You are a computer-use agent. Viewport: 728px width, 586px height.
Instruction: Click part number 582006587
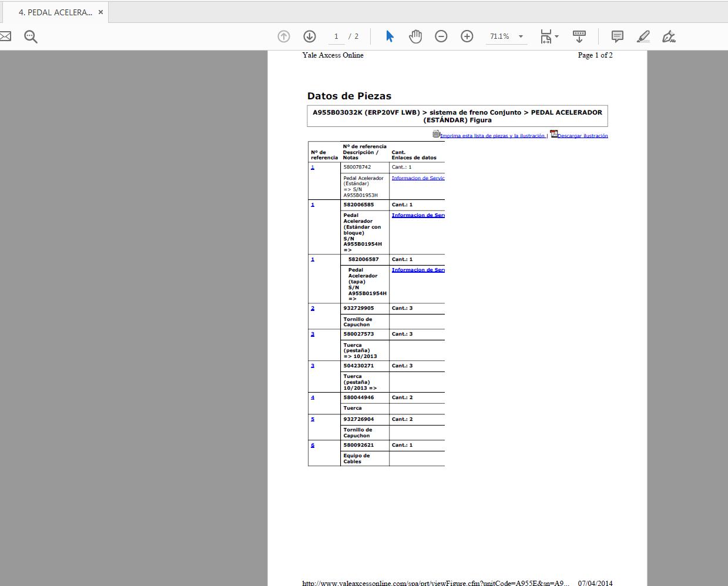[363, 259]
